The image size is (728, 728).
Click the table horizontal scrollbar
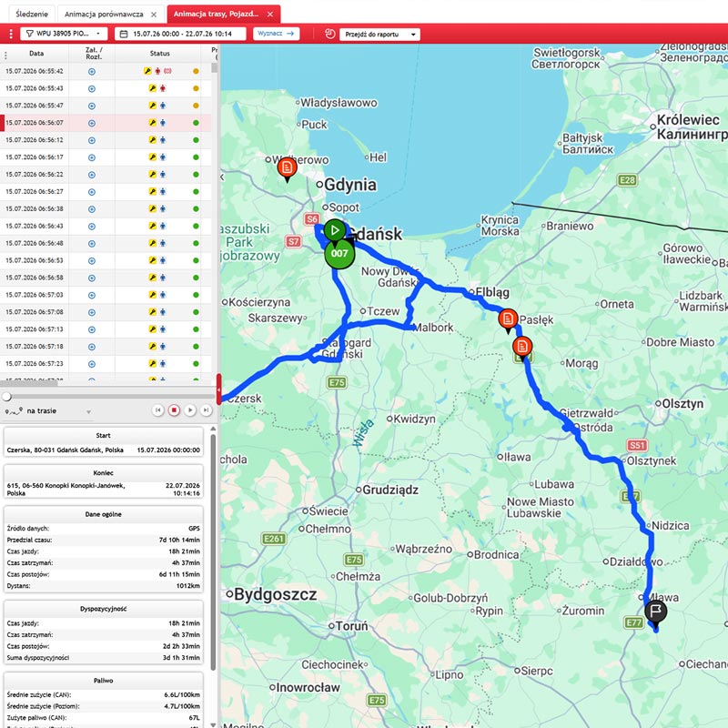tap(29, 383)
